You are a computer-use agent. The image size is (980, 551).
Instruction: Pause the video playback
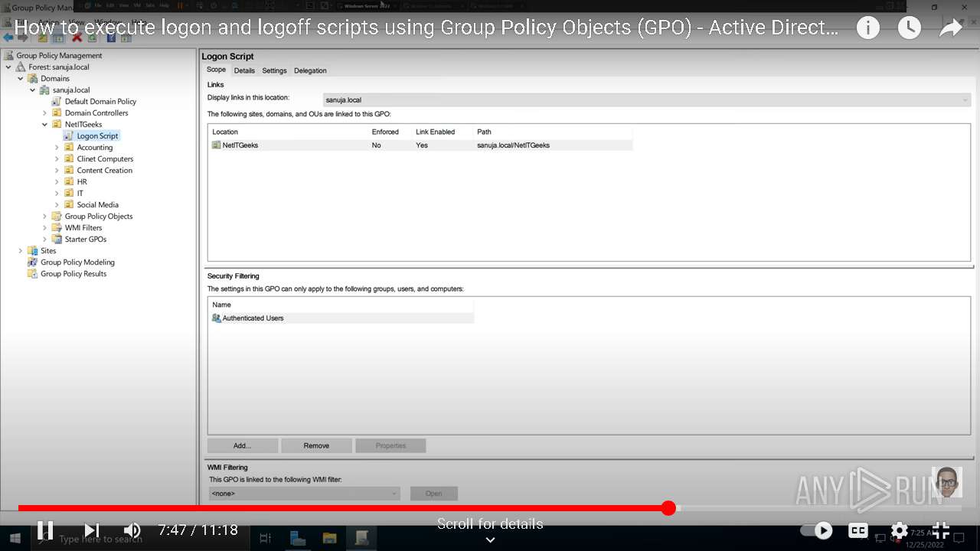point(45,530)
